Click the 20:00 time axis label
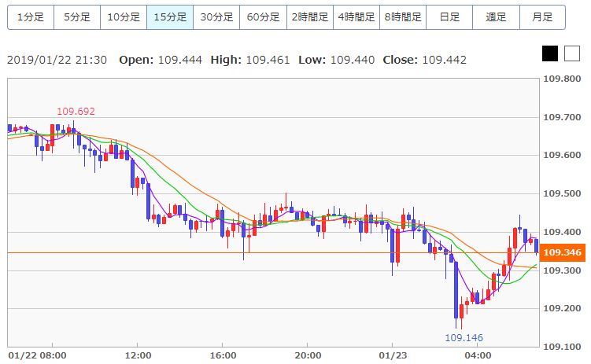591x364 pixels. 308,355
